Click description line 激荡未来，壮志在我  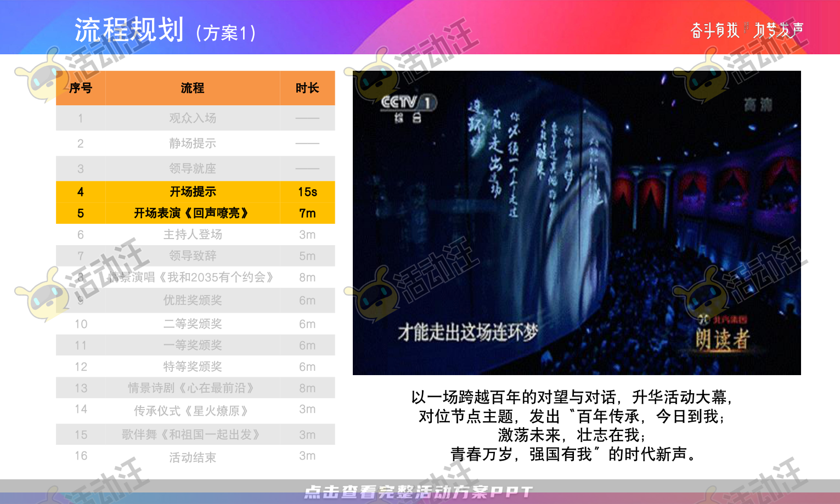[x=572, y=435]
